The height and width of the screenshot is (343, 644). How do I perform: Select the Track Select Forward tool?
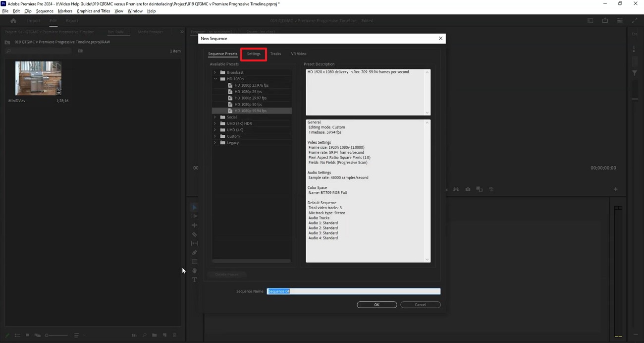pyautogui.click(x=194, y=216)
